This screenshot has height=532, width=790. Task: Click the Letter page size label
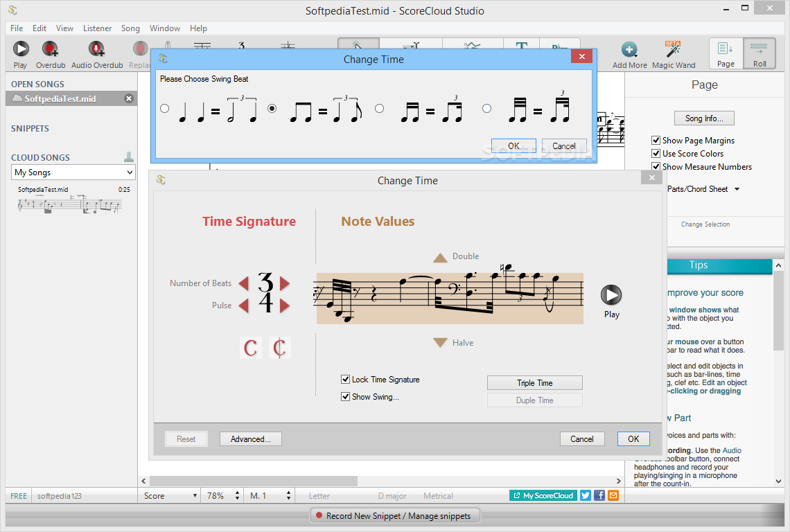pyautogui.click(x=319, y=496)
